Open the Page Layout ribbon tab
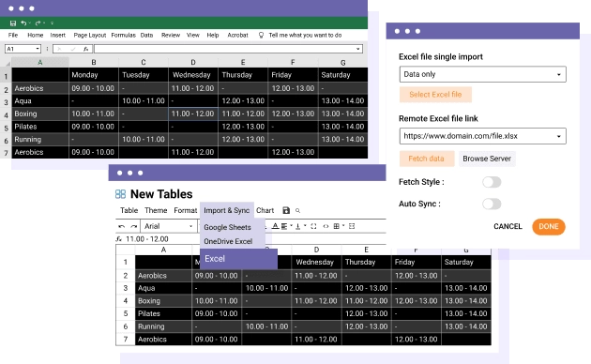Screen dimensions: 591x364 click(x=90, y=35)
